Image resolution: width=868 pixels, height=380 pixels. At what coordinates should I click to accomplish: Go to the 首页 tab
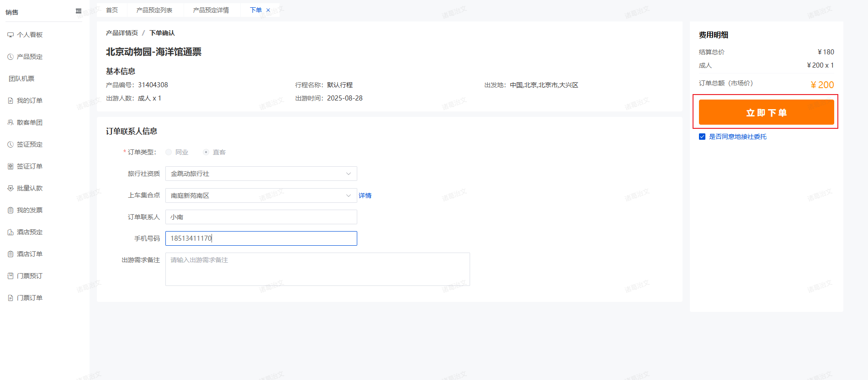point(112,10)
